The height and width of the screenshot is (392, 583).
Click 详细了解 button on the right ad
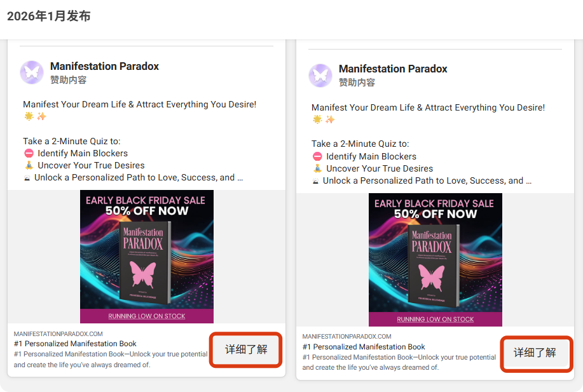point(535,353)
